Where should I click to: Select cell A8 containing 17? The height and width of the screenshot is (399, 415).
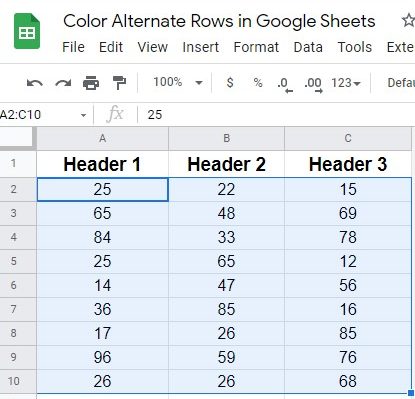[103, 333]
